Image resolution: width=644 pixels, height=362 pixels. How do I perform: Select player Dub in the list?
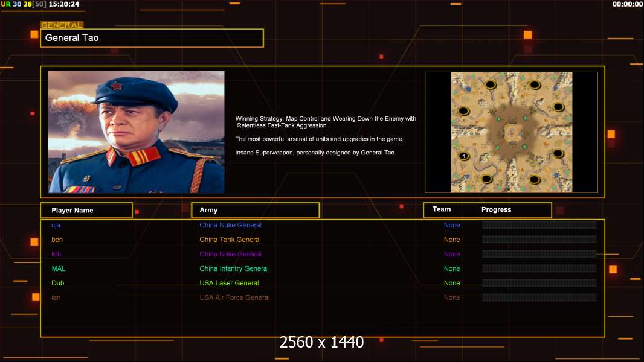pyautogui.click(x=58, y=283)
